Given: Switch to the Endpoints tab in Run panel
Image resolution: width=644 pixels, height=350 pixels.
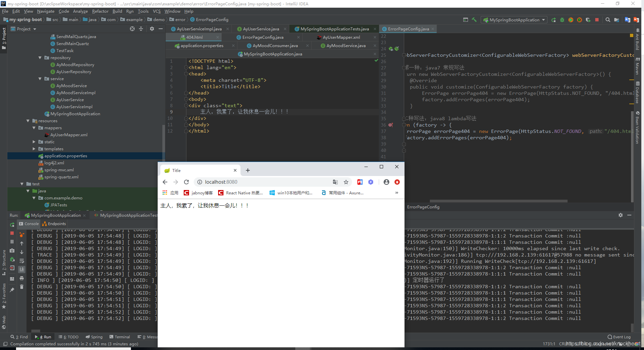Looking at the screenshot, I should (x=54, y=224).
